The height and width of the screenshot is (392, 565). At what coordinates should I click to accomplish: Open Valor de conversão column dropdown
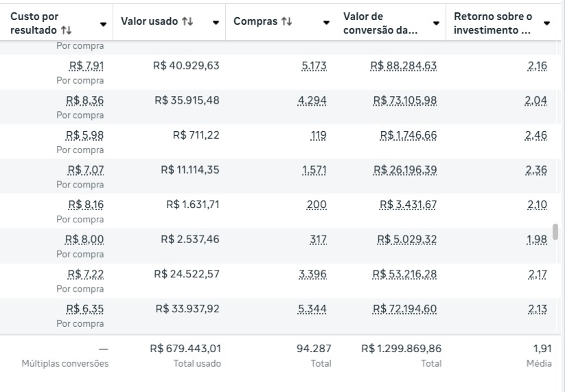point(436,23)
